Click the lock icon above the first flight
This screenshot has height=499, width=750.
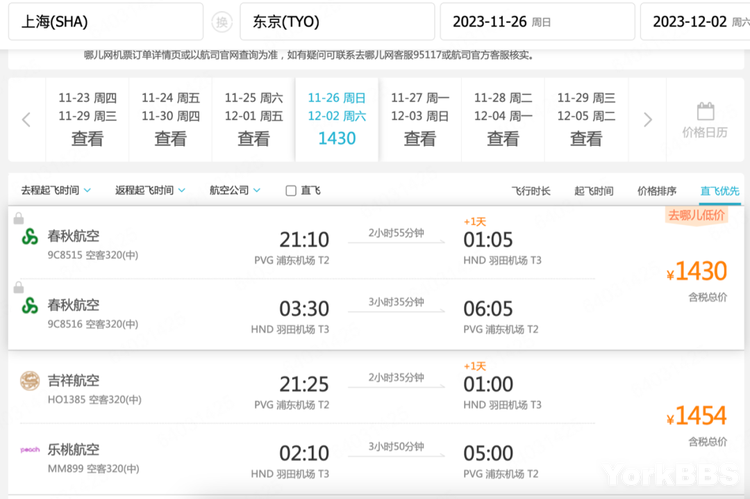[x=18, y=218]
